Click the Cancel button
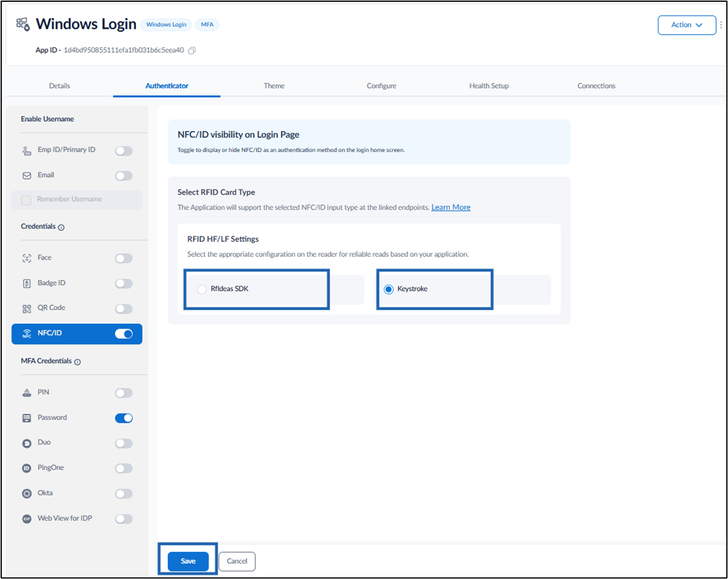728x579 pixels. (x=237, y=561)
